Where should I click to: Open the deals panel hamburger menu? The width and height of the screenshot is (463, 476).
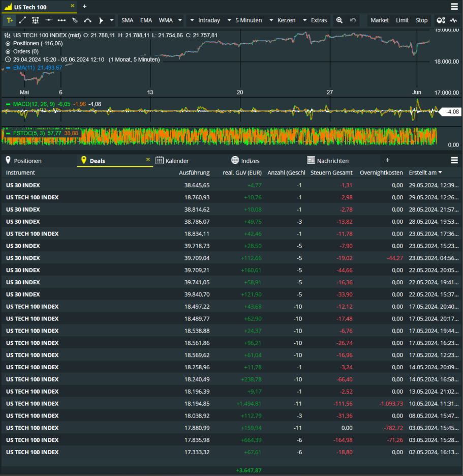[454, 160]
